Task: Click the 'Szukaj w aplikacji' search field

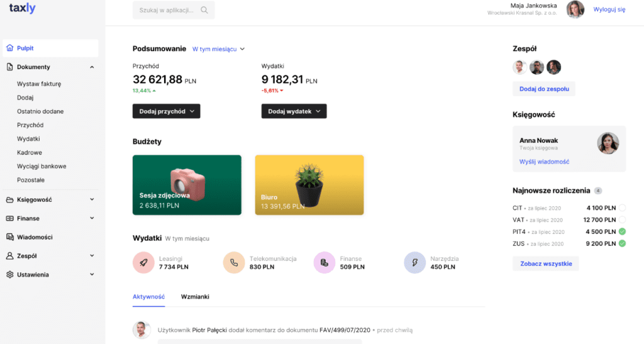Action: point(167,10)
